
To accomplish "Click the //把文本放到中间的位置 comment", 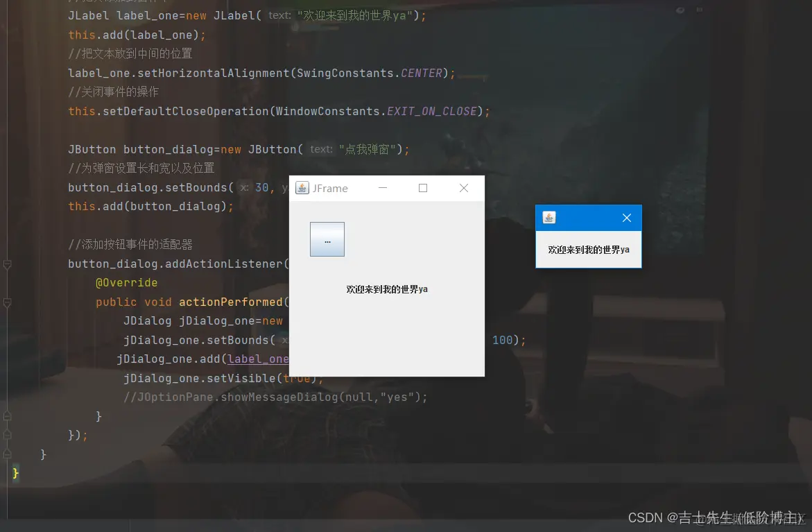I will click(130, 53).
